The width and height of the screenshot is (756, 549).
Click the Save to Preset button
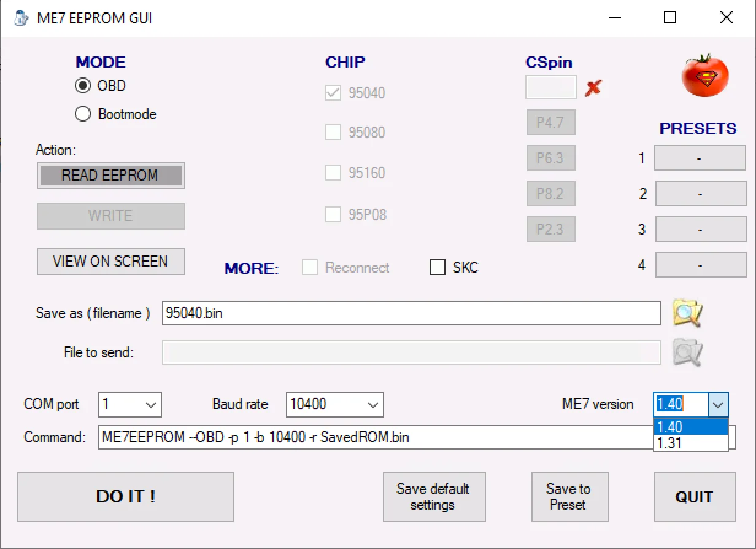point(569,497)
